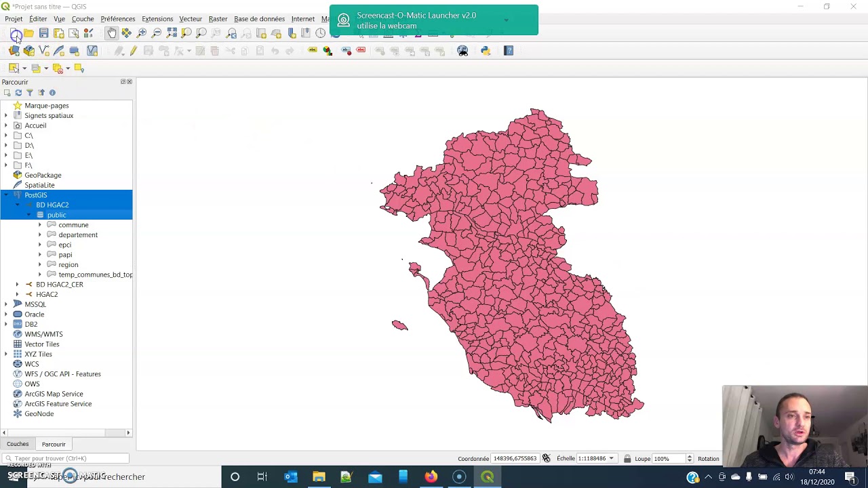868x488 pixels.
Task: Click Deselect Features from All Layers icon
Action: tap(58, 68)
